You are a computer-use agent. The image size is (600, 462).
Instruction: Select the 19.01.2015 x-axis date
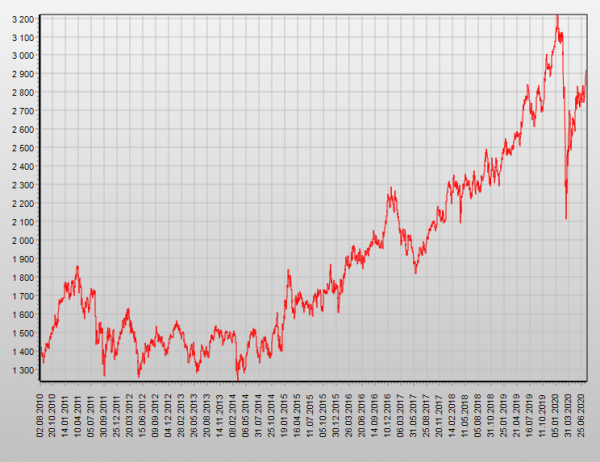[285, 414]
